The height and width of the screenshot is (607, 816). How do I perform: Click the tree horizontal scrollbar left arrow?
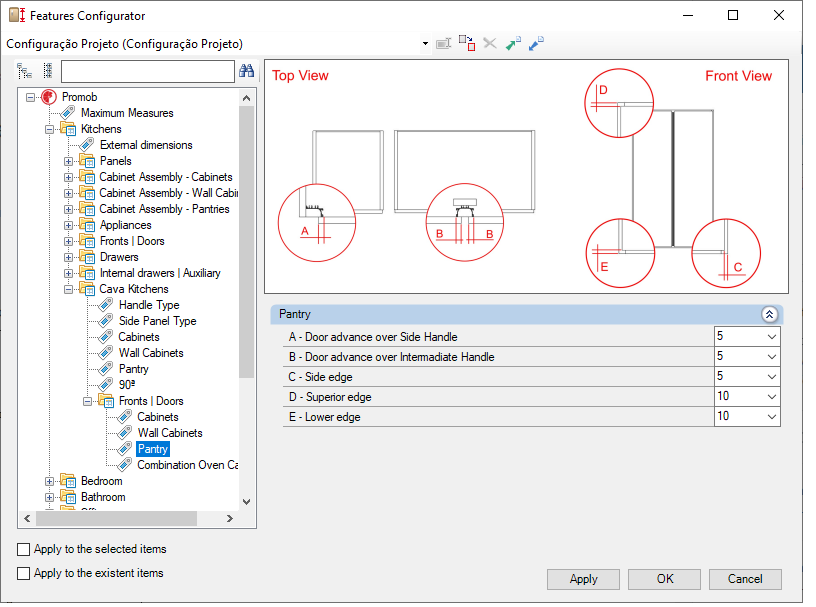27,519
